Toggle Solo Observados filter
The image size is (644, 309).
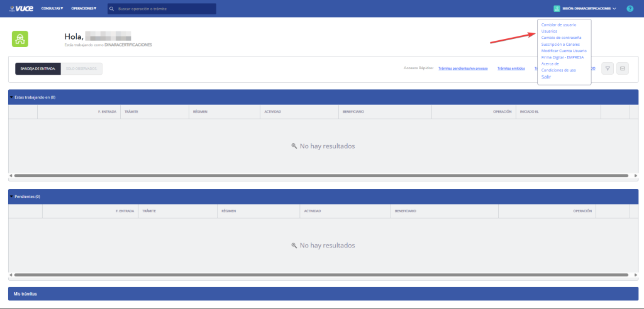tap(82, 69)
